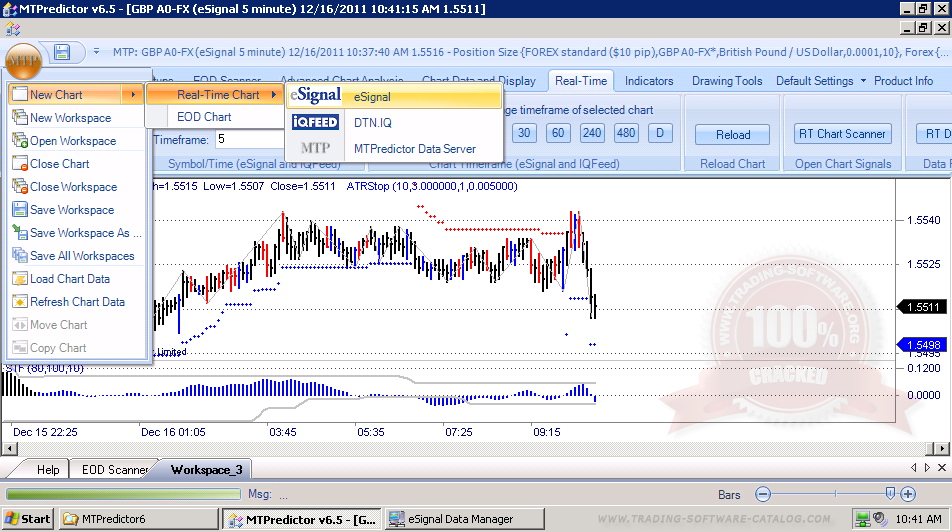952x532 pixels.
Task: Click the zoom in plus button for Bars
Action: (x=907, y=494)
